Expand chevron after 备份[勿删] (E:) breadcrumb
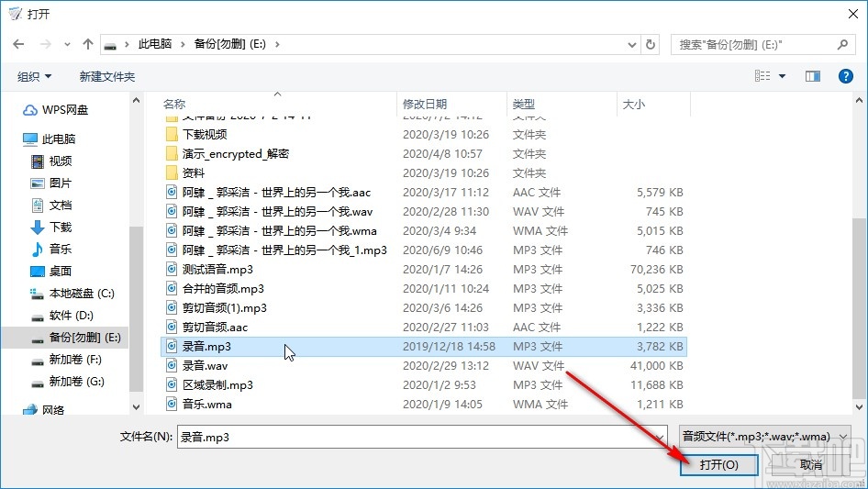Viewport: 868px width, 489px height. 277,44
